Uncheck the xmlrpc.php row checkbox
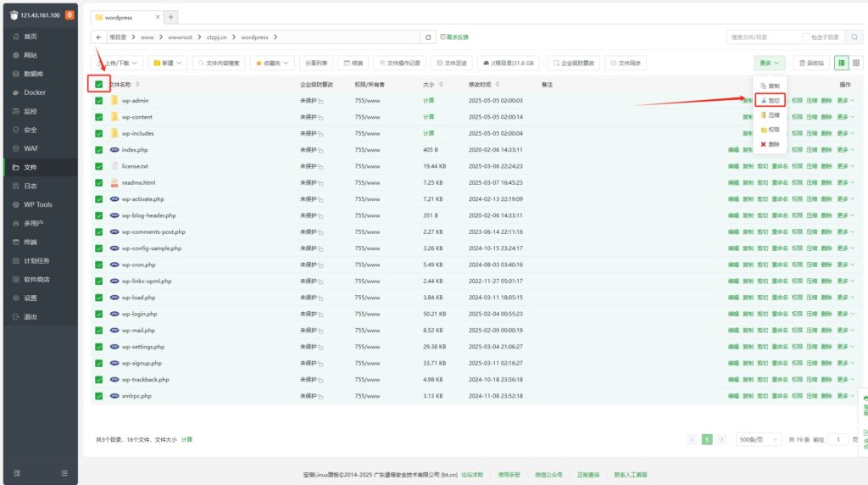868x485 pixels. click(98, 396)
